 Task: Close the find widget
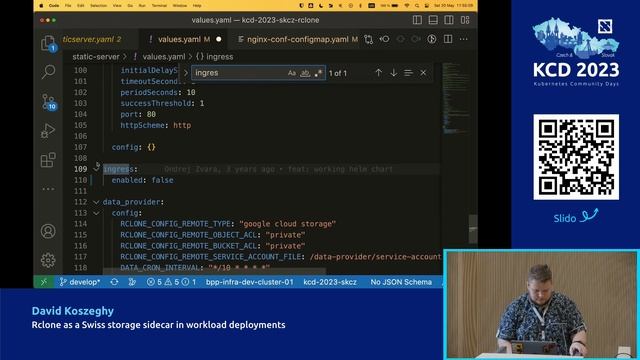(x=423, y=73)
